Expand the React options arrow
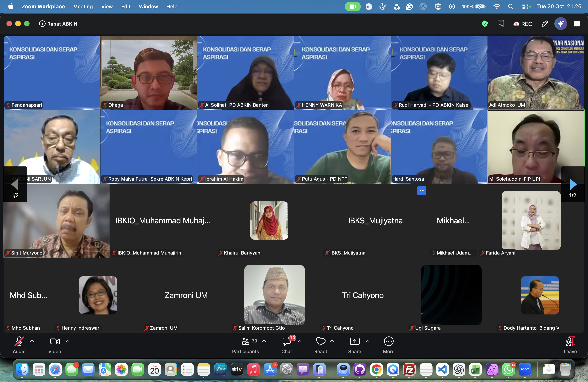The width and height of the screenshot is (588, 382). (x=332, y=341)
